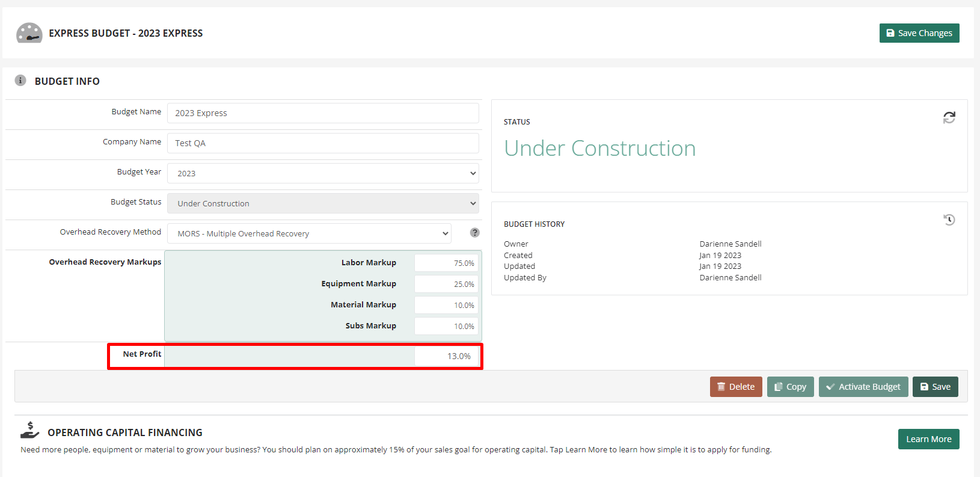Click the Overhead Recovery Method help question icon
This screenshot has height=477, width=980.
point(475,233)
